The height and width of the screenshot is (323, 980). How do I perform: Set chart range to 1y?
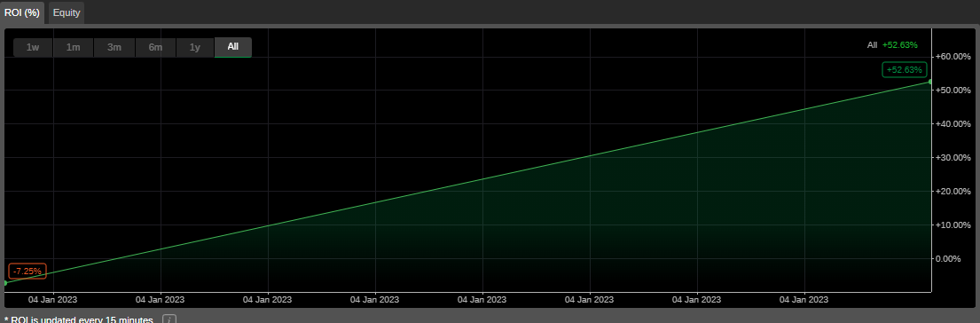point(195,47)
